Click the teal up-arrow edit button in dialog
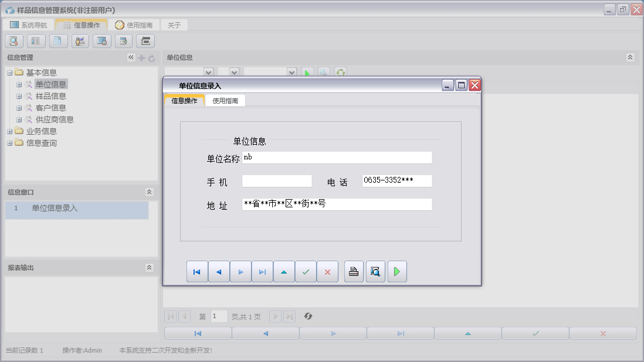 pos(284,272)
